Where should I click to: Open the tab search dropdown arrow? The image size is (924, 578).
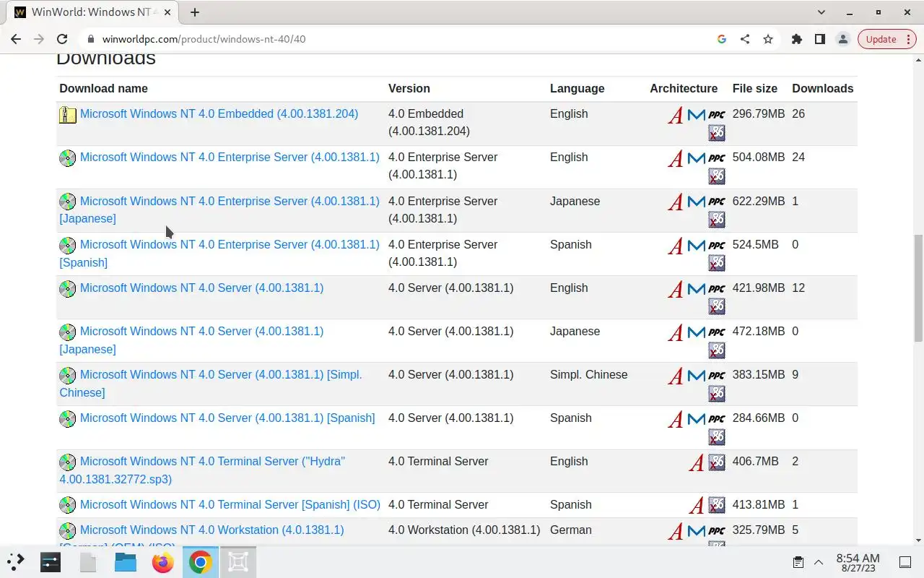point(821,12)
